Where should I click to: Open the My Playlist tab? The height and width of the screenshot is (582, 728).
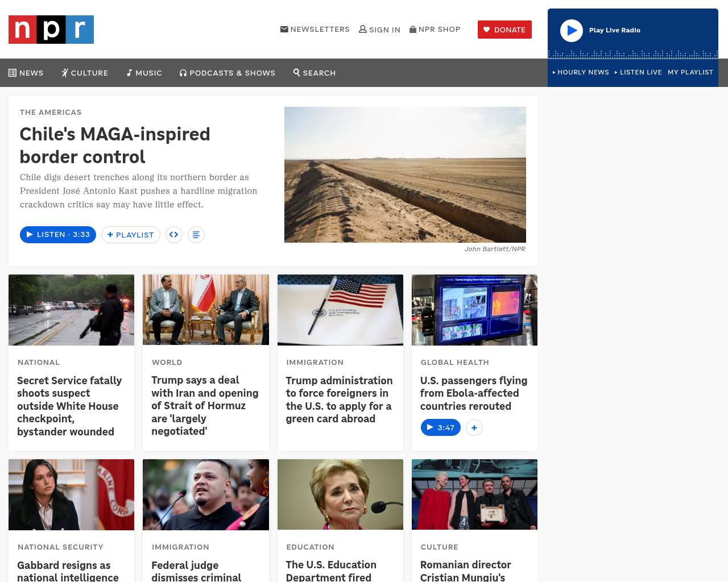tap(690, 72)
